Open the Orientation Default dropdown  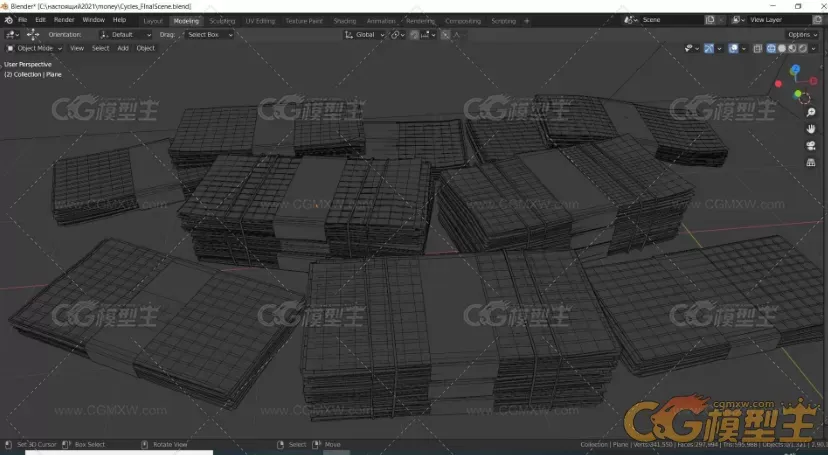126,35
